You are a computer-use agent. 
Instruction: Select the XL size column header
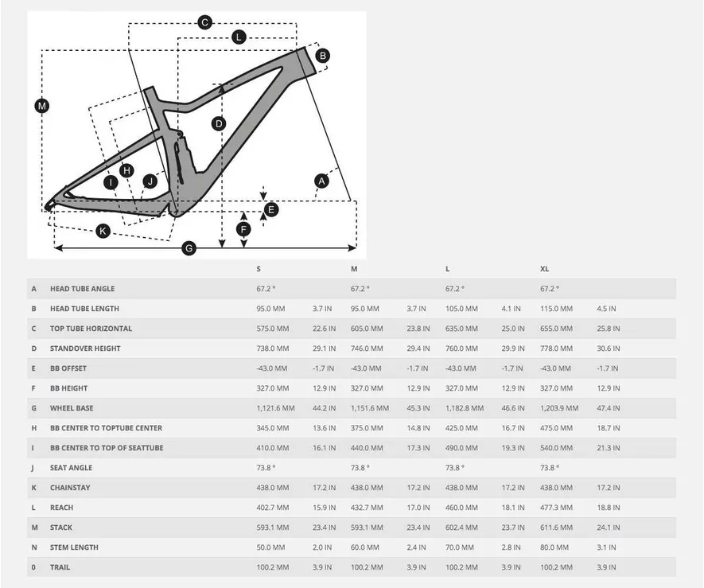tap(545, 269)
